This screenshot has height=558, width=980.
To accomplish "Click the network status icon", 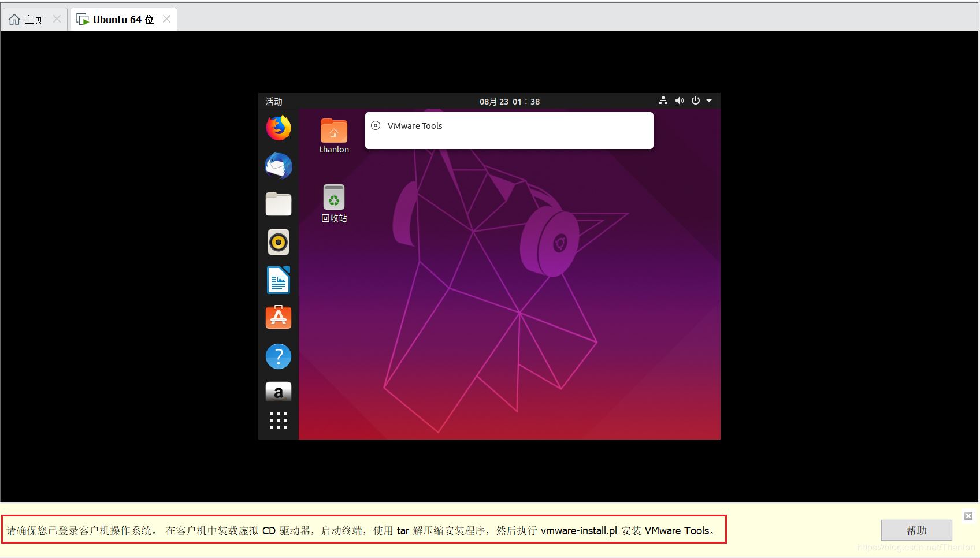I will click(663, 101).
